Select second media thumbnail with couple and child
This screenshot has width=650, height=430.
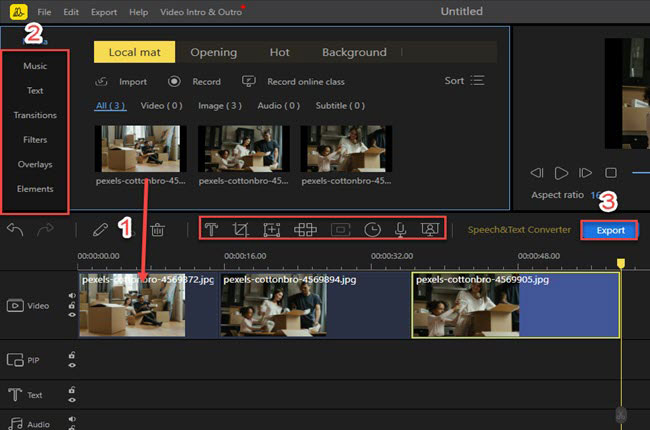244,149
